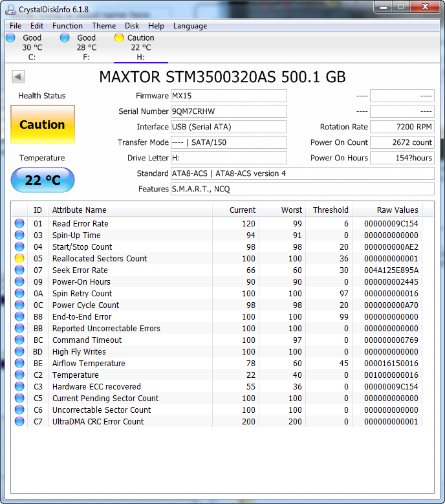
Task: Click the 'Hardware ECC recovered' attribute name
Action: [x=96, y=386]
